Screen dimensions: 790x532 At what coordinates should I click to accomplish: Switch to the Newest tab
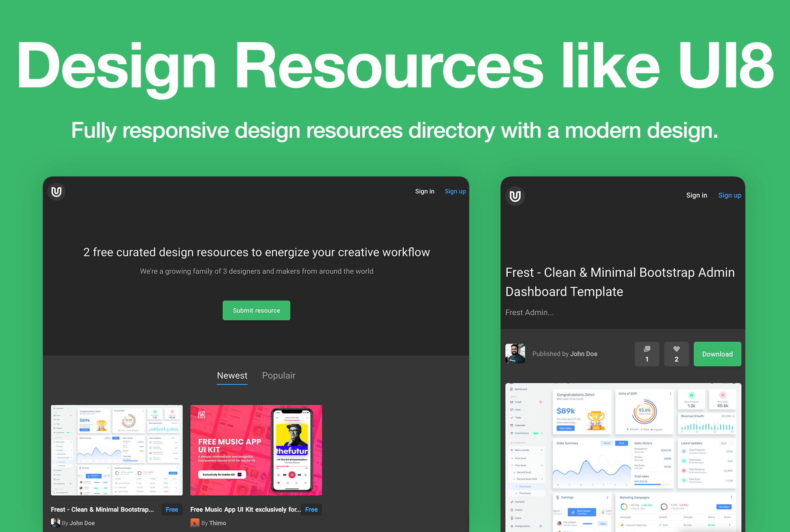[232, 376]
